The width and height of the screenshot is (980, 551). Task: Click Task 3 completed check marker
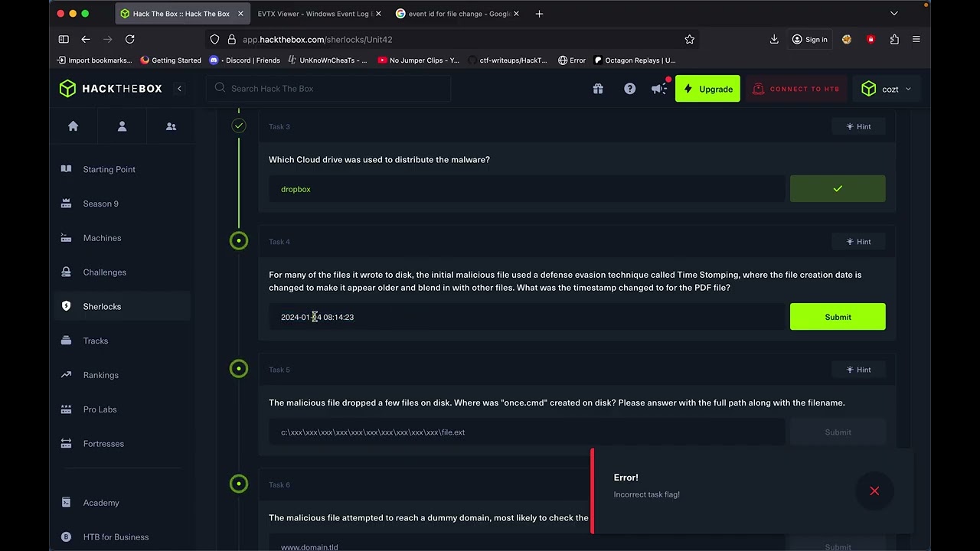239,126
